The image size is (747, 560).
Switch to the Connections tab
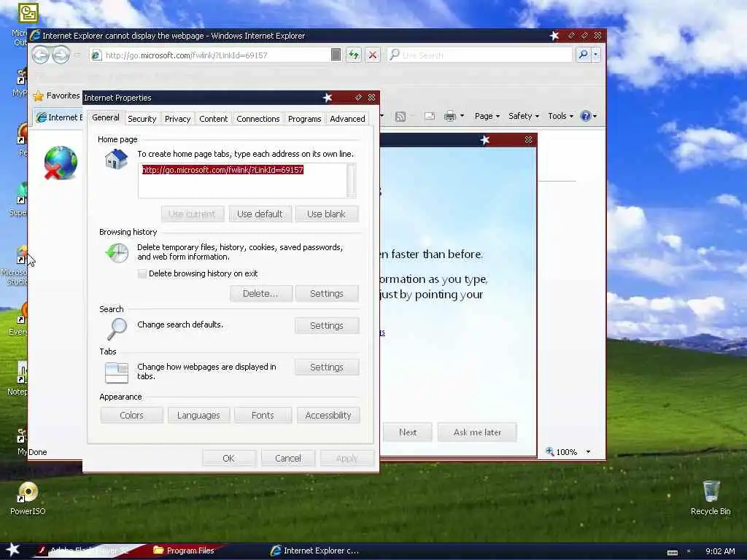pos(258,119)
